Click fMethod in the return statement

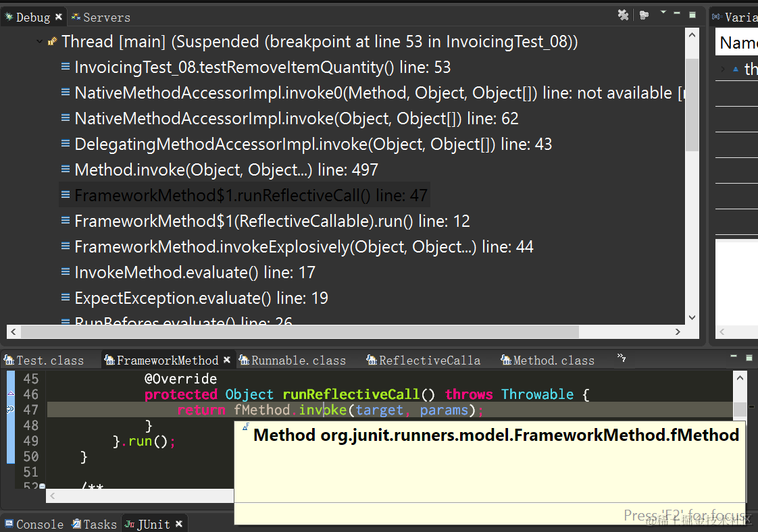tap(261, 410)
